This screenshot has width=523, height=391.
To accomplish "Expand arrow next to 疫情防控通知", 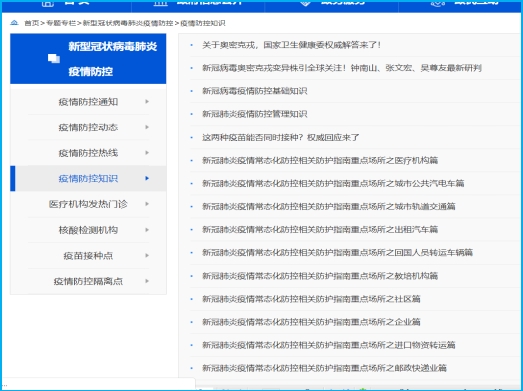I will (x=147, y=101).
